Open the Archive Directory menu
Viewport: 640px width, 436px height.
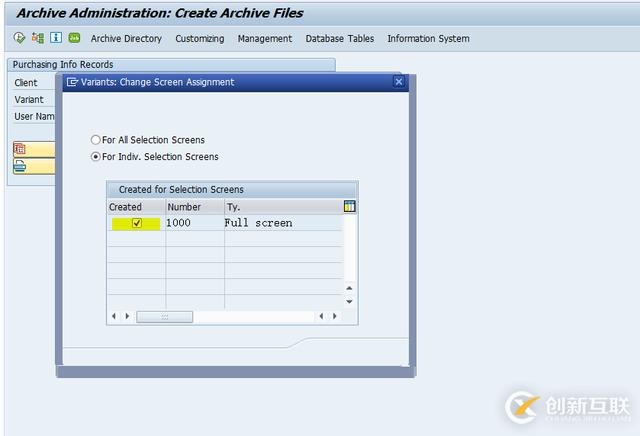click(126, 39)
